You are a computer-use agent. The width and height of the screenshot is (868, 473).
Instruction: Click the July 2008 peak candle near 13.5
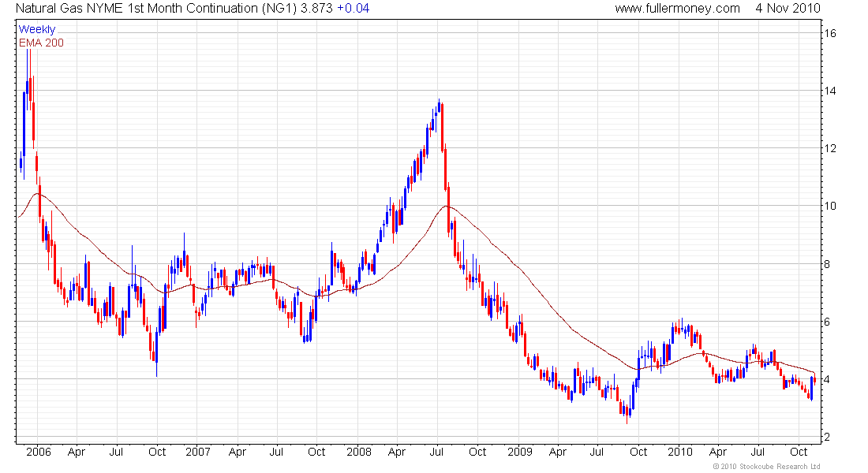click(x=439, y=106)
